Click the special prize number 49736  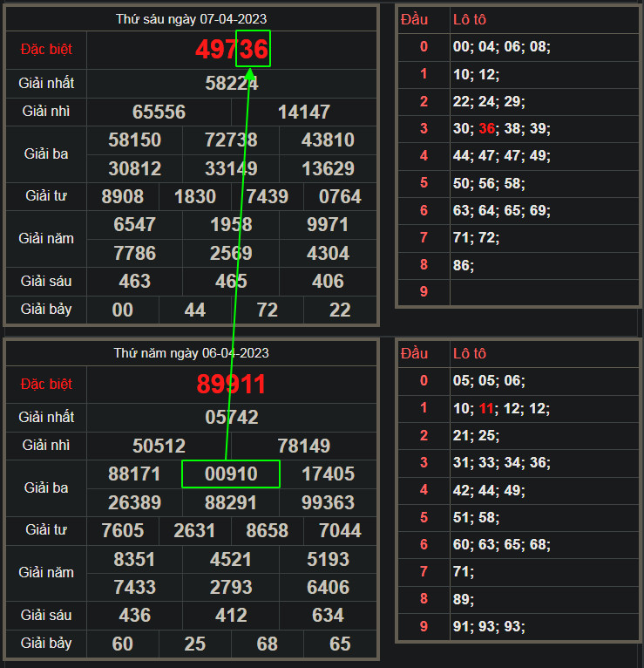[x=232, y=50]
